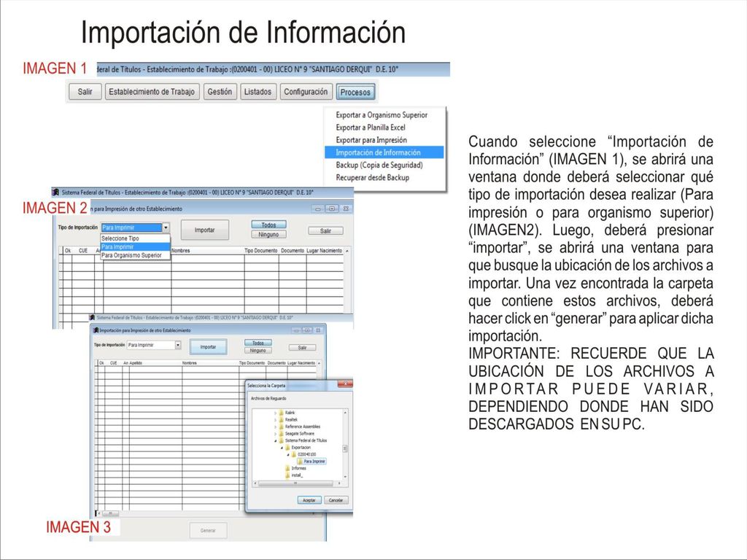Expand the Ralink folder arrow
Screen dimensions: 747x560
275,413
